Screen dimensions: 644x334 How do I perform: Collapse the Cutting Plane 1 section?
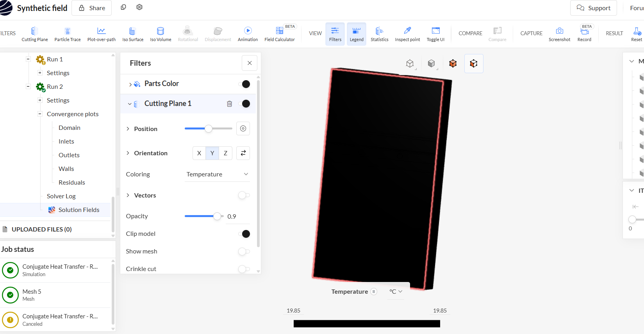click(x=130, y=104)
